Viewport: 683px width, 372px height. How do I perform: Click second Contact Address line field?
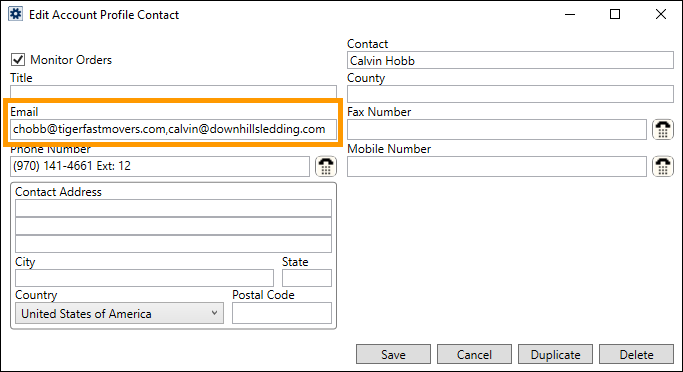click(x=173, y=226)
